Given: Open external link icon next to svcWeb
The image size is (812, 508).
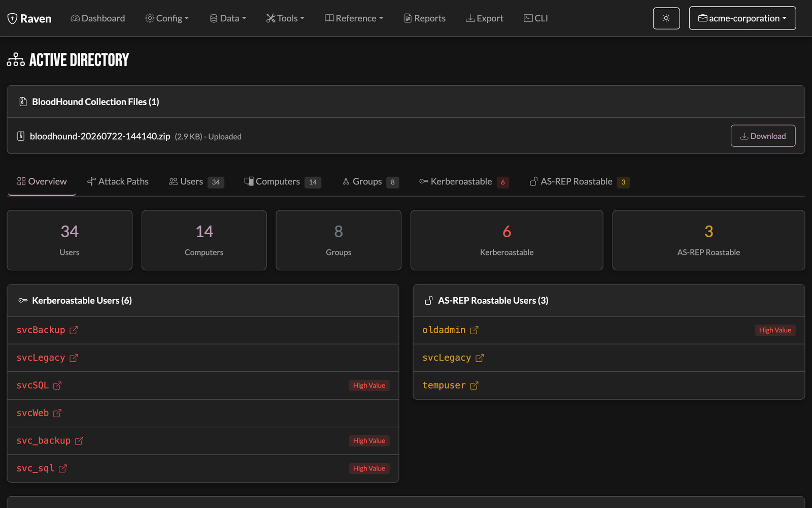Looking at the screenshot, I should 57,413.
